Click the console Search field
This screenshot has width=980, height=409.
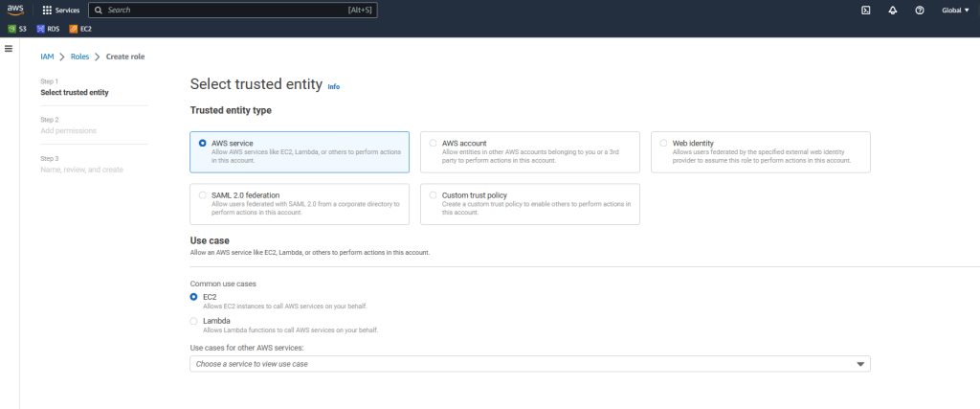click(x=233, y=10)
